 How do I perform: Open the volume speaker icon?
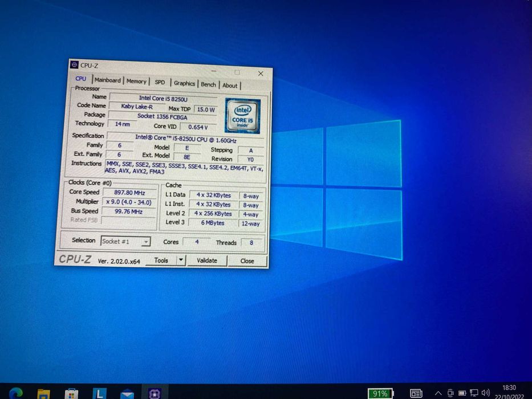coord(485,393)
